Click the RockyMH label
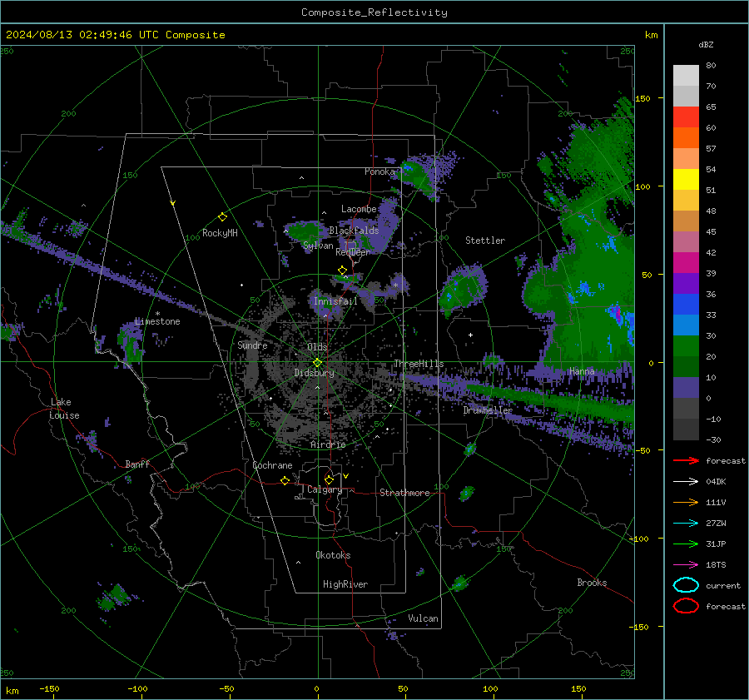This screenshot has height=700, width=749. (x=220, y=233)
